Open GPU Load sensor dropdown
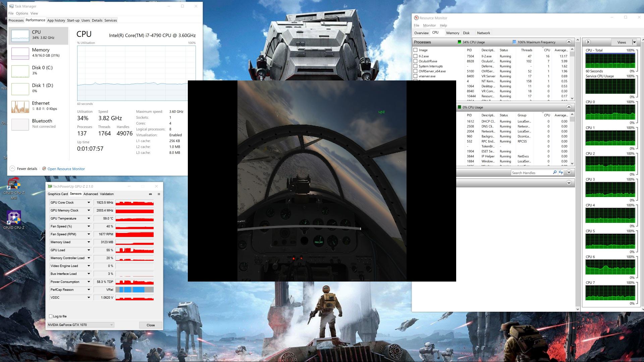The height and width of the screenshot is (362, 644). point(89,250)
